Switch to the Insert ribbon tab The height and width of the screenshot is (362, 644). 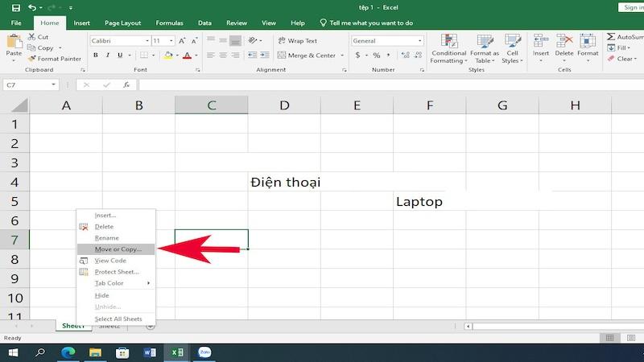[82, 23]
